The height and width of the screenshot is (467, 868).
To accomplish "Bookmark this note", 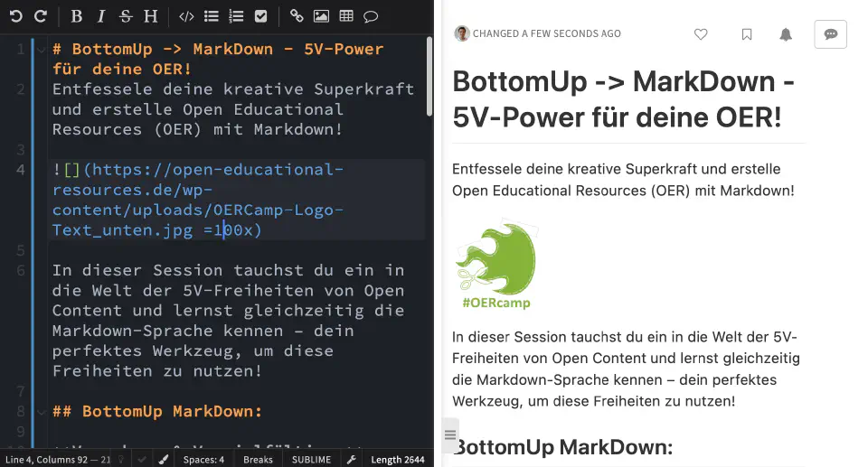I will point(747,33).
